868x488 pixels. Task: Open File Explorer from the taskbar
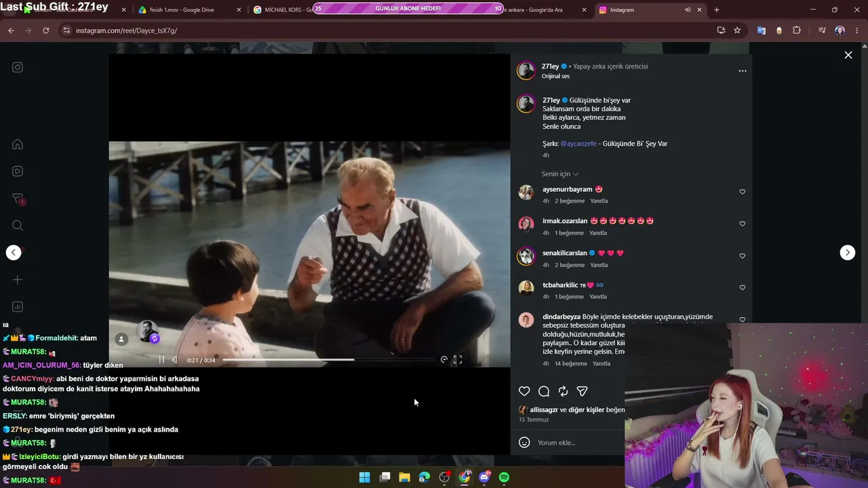(x=405, y=477)
